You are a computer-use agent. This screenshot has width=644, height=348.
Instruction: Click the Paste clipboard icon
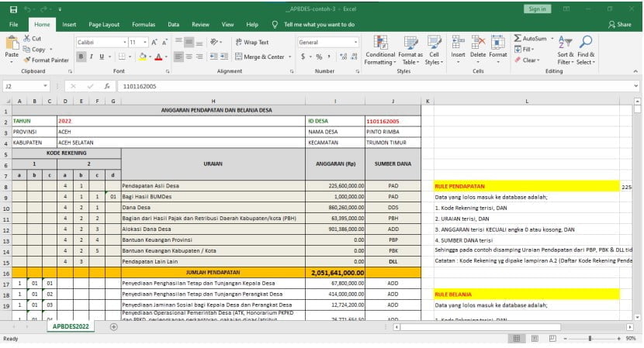pos(12,43)
